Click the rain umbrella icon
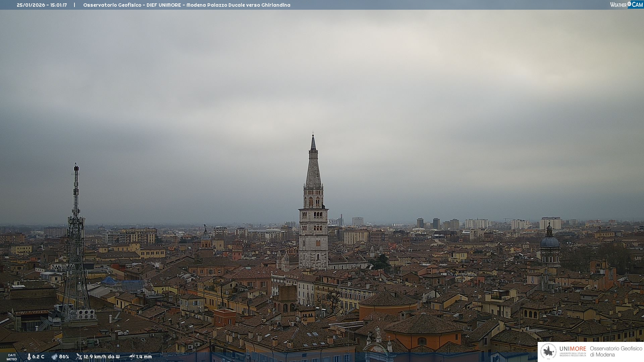The width and height of the screenshot is (644, 362). tap(132, 357)
